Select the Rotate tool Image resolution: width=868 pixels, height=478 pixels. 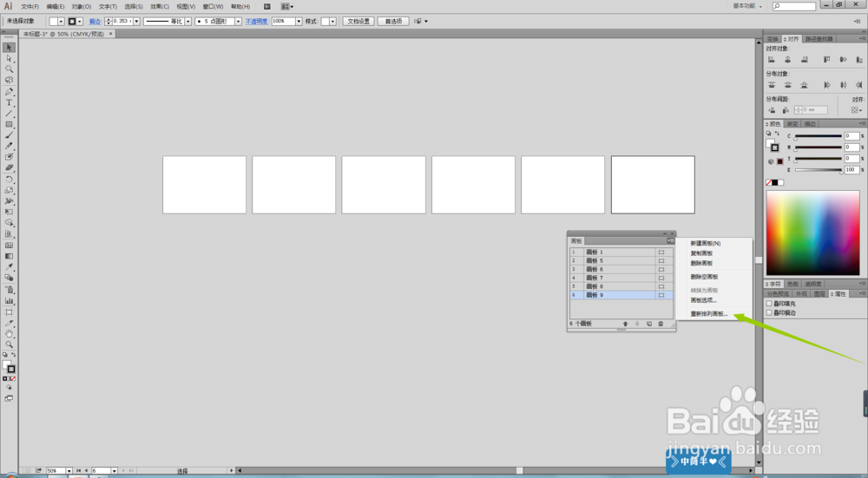click(x=9, y=180)
